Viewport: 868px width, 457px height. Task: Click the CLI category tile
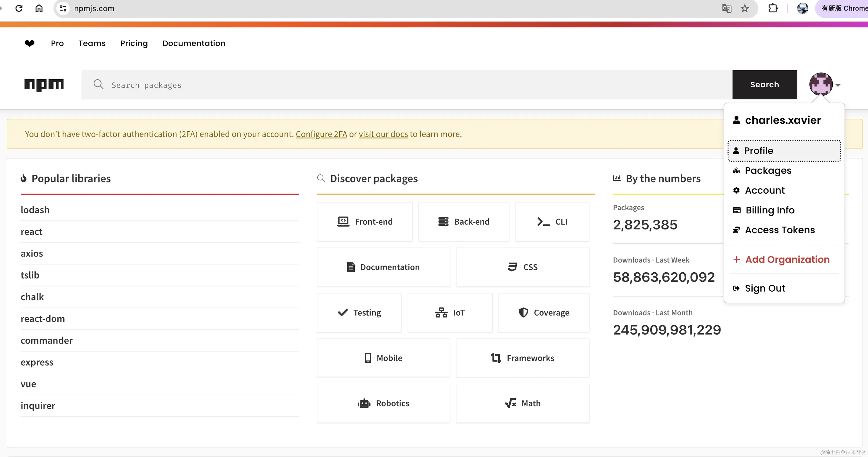tap(552, 221)
